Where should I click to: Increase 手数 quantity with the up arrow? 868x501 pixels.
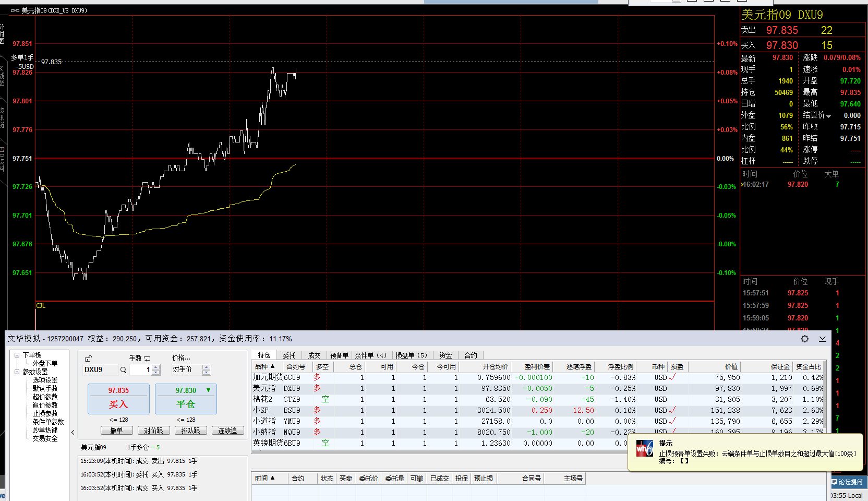[155, 367]
